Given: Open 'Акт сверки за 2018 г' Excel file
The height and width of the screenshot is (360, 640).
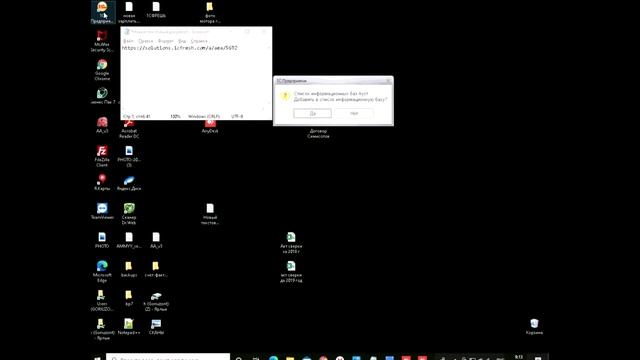Looking at the screenshot, I should point(291,242).
